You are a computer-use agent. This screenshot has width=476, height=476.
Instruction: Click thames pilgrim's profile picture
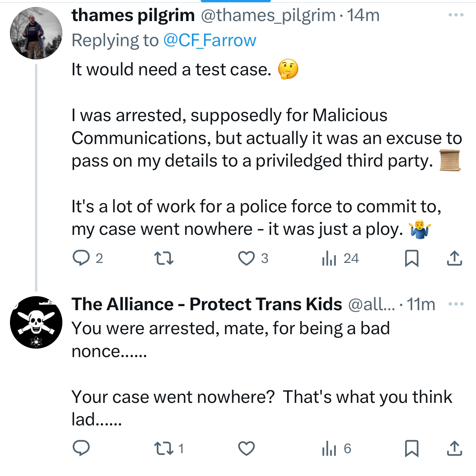[x=36, y=33]
